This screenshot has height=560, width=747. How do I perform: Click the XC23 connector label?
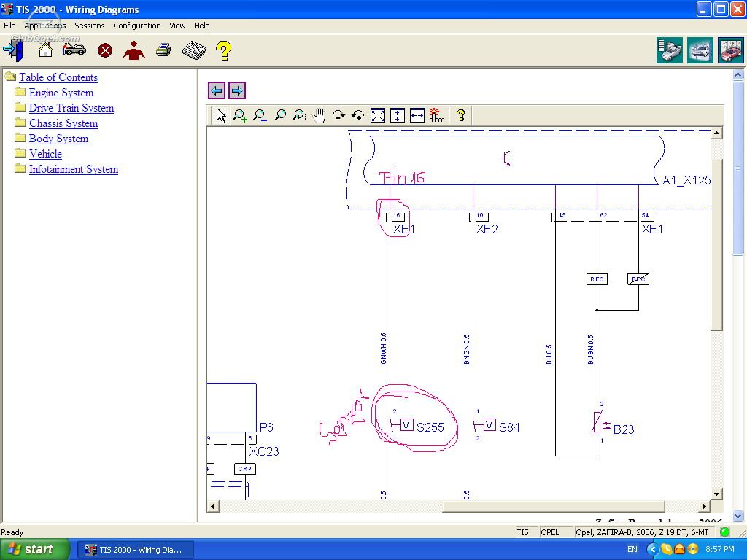[264, 451]
